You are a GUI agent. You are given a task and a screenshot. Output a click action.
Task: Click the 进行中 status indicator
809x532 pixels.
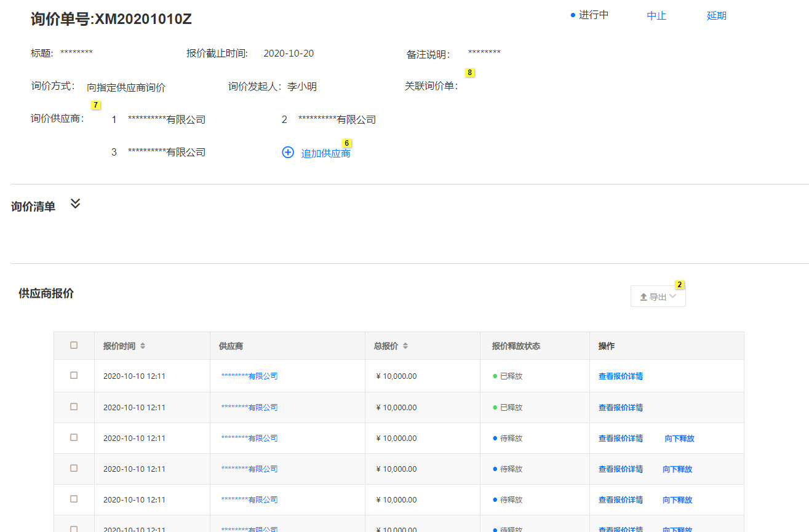click(x=589, y=15)
